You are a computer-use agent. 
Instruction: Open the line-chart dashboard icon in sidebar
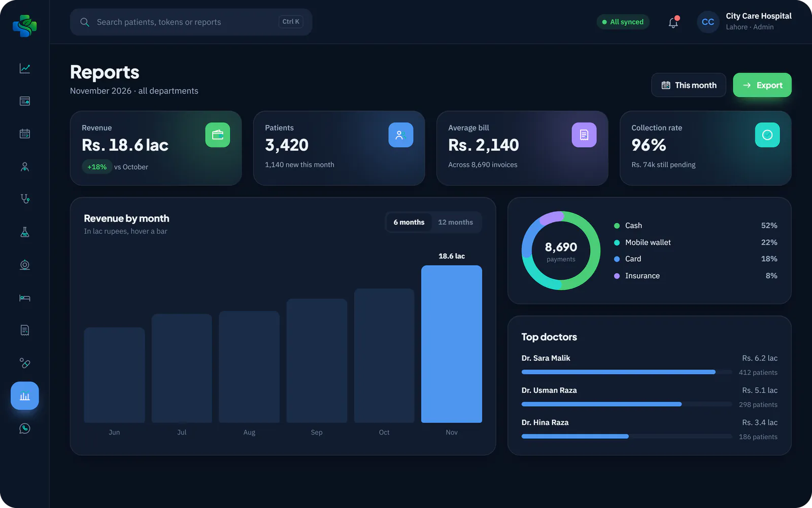(x=24, y=68)
